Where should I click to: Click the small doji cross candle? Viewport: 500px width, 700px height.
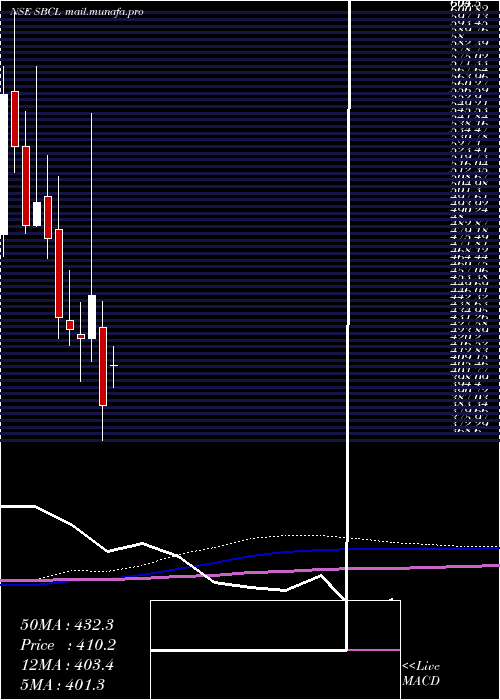[114, 366]
